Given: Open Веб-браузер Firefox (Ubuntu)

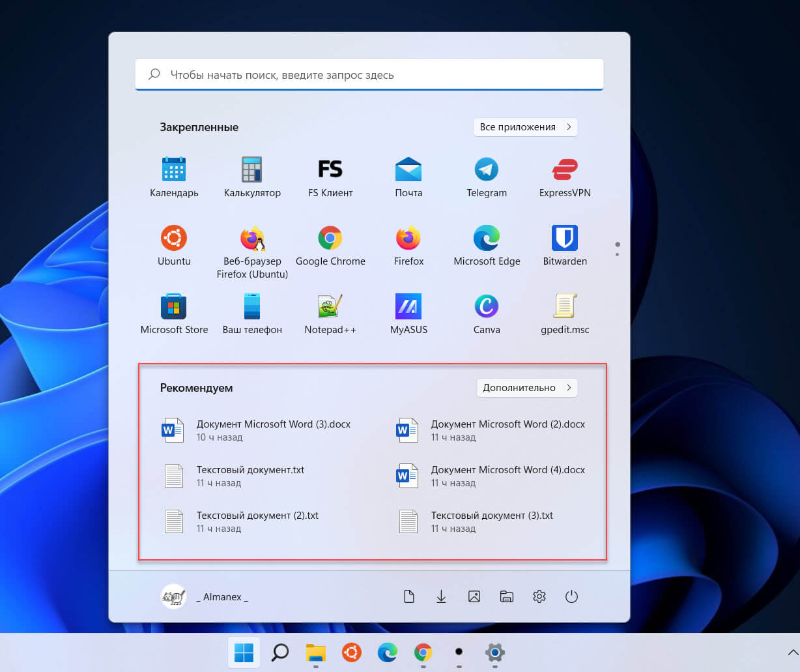Looking at the screenshot, I should (x=252, y=252).
